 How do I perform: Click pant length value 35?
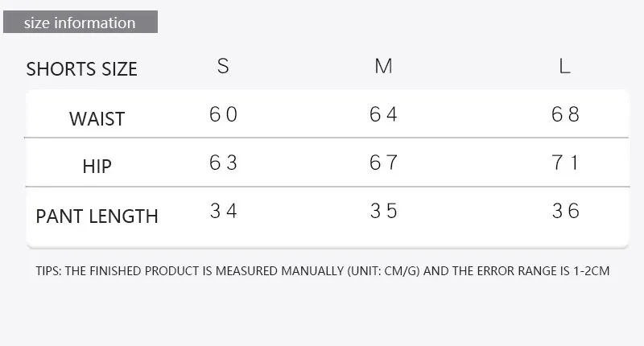[x=383, y=211]
